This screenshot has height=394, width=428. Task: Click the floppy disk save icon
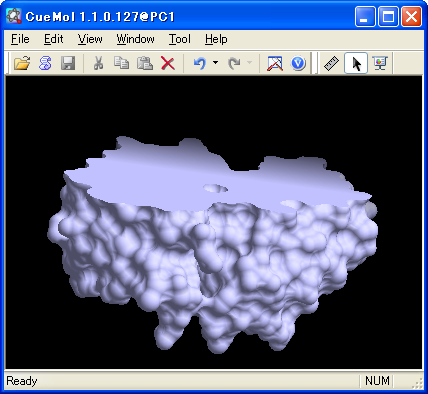point(68,63)
